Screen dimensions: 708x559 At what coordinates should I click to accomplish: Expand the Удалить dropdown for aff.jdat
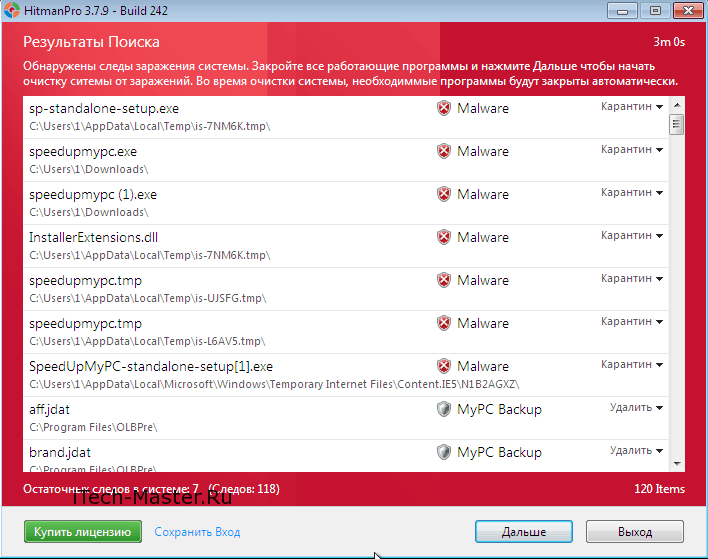[637, 407]
